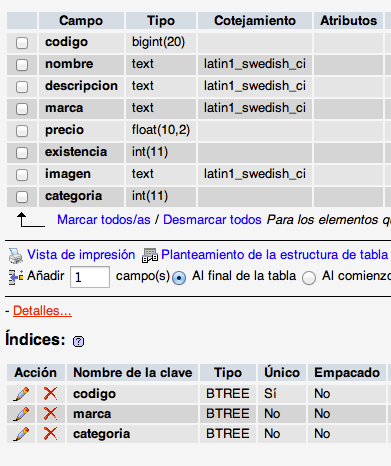Click the Empacado column header
This screenshot has width=391, height=466.
347,373
